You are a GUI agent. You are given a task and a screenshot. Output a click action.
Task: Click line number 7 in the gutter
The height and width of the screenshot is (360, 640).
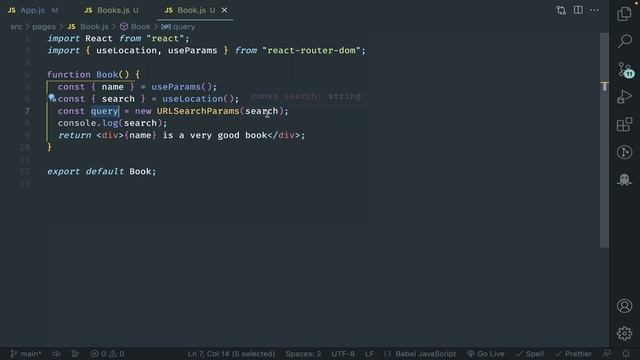coord(27,111)
